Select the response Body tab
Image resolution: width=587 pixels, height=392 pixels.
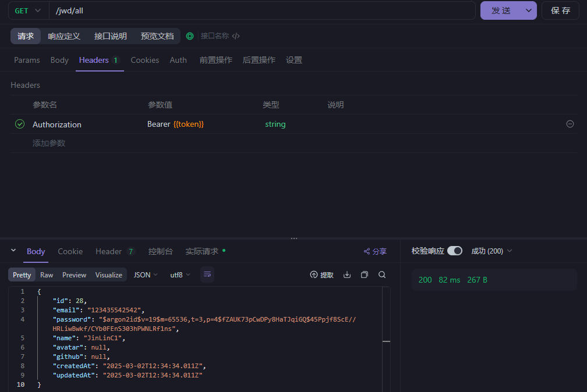click(36, 251)
